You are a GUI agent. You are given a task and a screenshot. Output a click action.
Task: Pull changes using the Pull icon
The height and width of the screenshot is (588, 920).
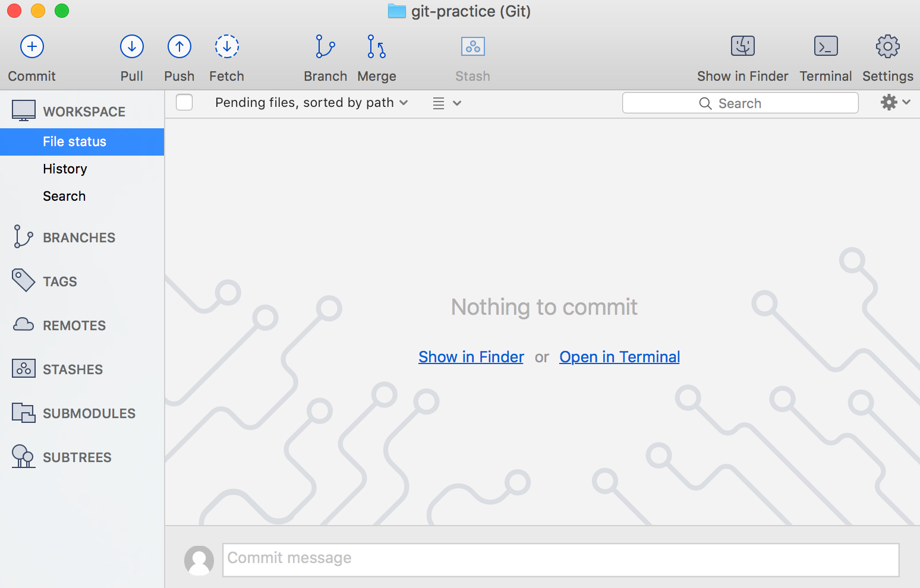click(x=132, y=46)
